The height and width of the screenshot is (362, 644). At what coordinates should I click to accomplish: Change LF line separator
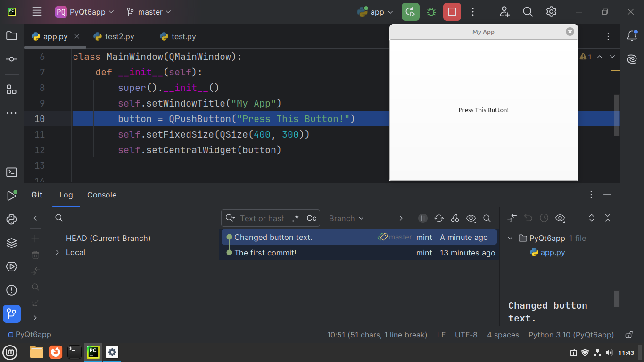pyautogui.click(x=441, y=335)
